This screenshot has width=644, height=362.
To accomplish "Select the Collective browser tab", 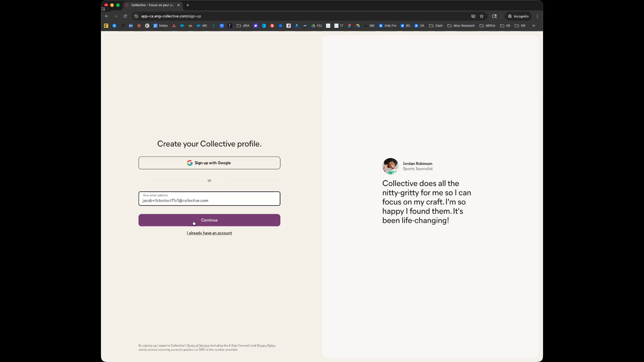I will click(151, 5).
